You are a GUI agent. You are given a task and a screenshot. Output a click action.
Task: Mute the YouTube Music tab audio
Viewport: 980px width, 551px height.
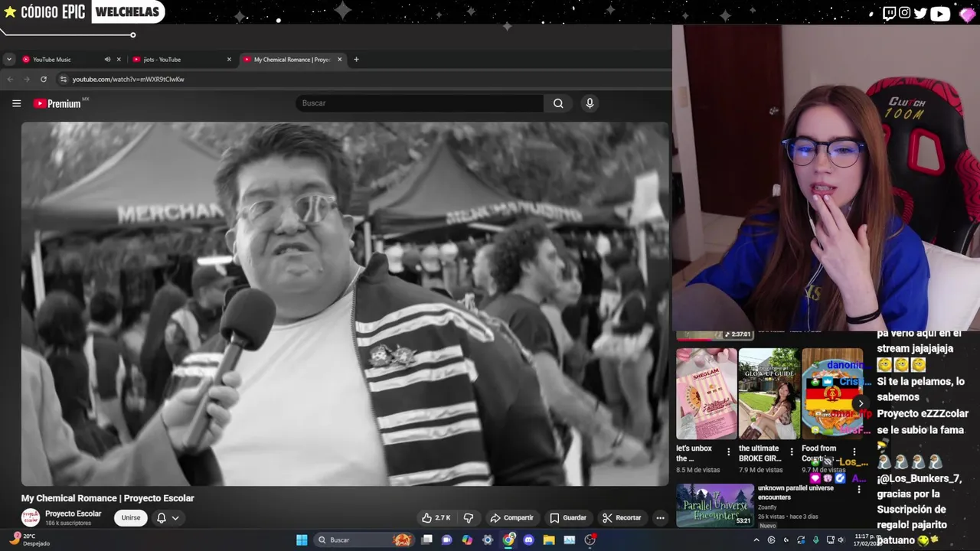107,59
